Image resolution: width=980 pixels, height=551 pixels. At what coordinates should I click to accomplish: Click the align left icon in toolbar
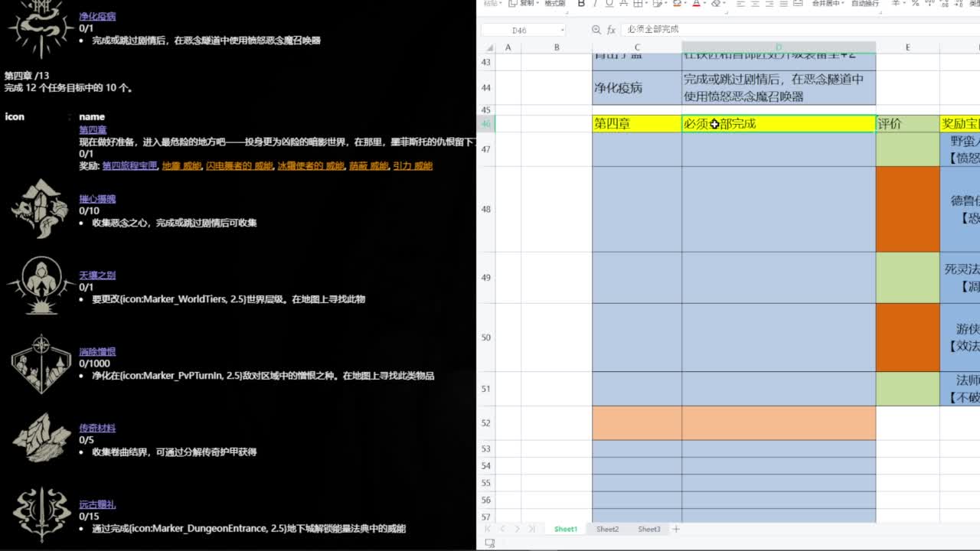pyautogui.click(x=740, y=3)
